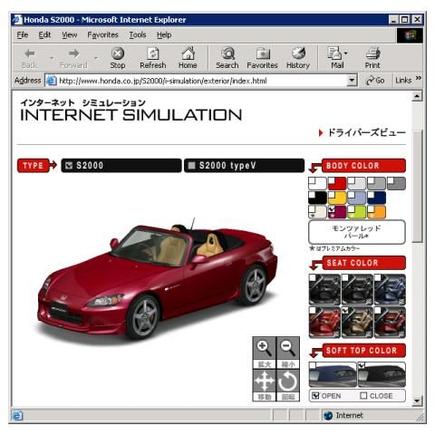The image size is (435, 435).
Task: Open the History pane
Action: (x=298, y=58)
